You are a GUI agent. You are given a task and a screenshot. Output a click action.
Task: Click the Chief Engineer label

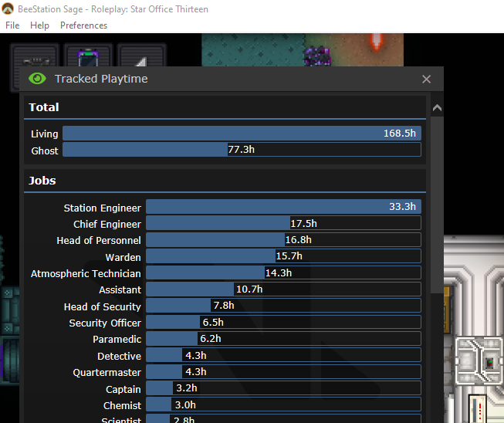(x=107, y=224)
